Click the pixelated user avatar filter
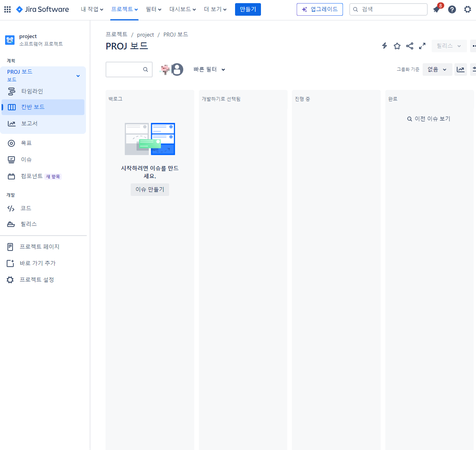 coord(165,70)
